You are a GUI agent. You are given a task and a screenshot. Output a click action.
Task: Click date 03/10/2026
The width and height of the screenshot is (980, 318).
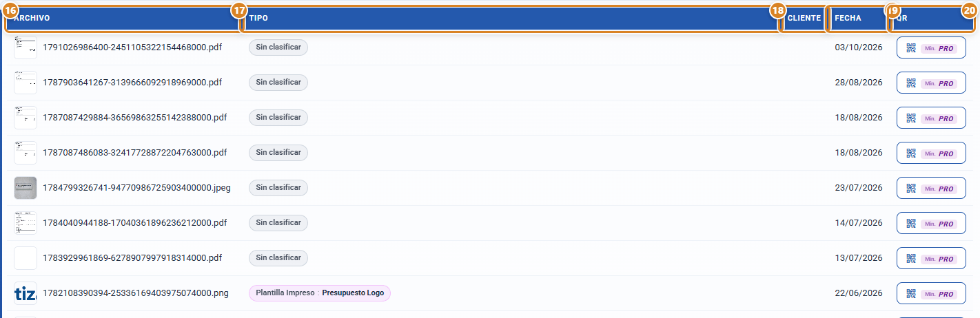tap(859, 47)
